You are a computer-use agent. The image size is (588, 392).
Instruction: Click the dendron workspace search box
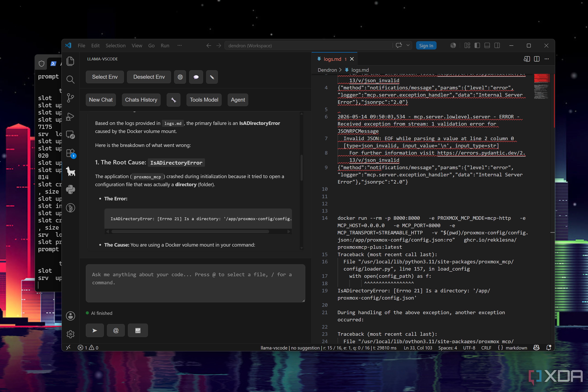coord(309,45)
